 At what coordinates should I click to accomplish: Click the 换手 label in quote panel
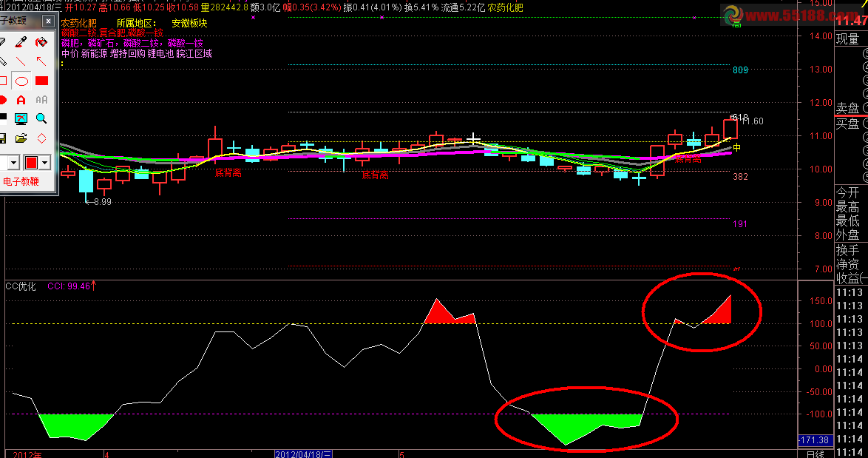coord(847,250)
